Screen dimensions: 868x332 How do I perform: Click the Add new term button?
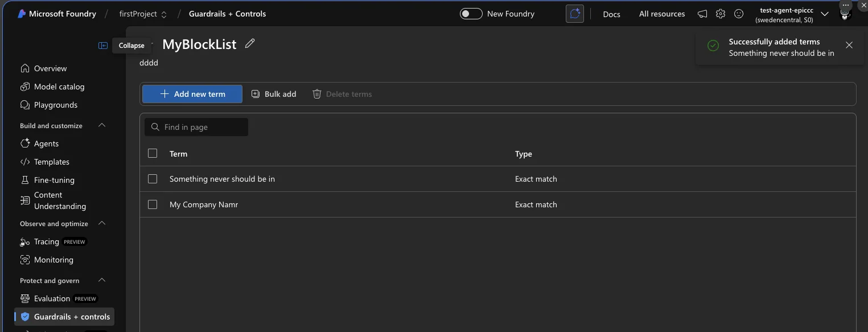pos(192,94)
